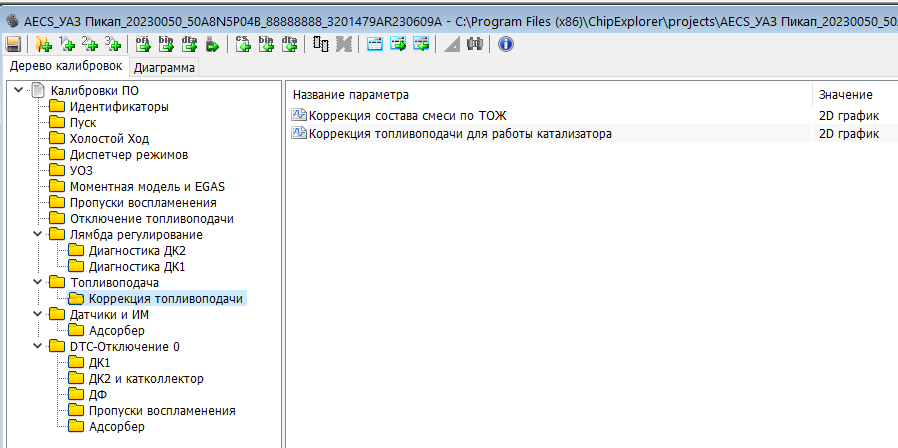Collapse the DTC-Отключение 0 tree branch
The image size is (898, 448).
[38, 347]
